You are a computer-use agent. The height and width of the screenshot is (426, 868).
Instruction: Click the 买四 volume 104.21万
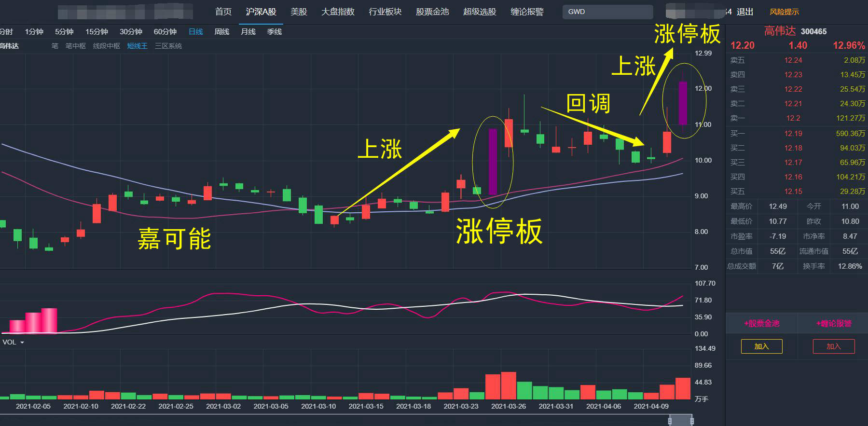tap(850, 177)
